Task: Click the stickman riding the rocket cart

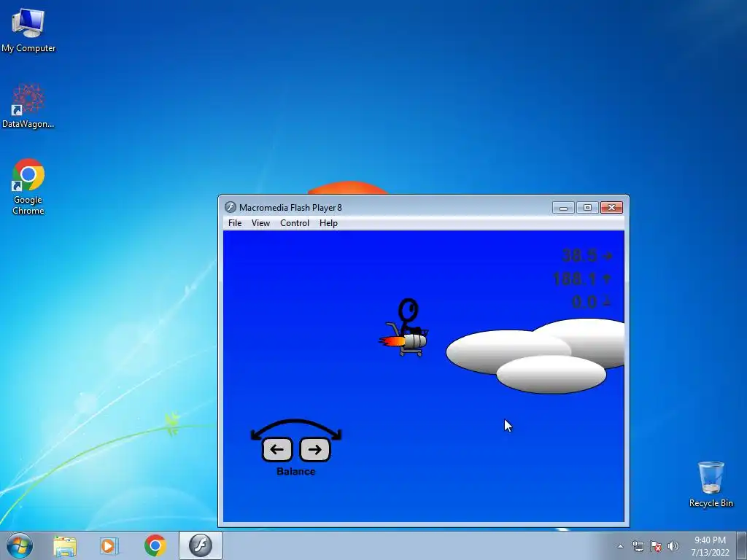Action: 405,327
